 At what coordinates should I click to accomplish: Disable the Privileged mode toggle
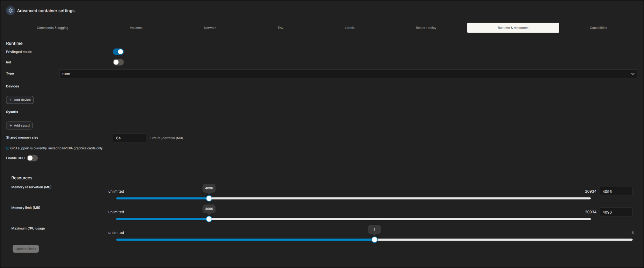tap(118, 52)
